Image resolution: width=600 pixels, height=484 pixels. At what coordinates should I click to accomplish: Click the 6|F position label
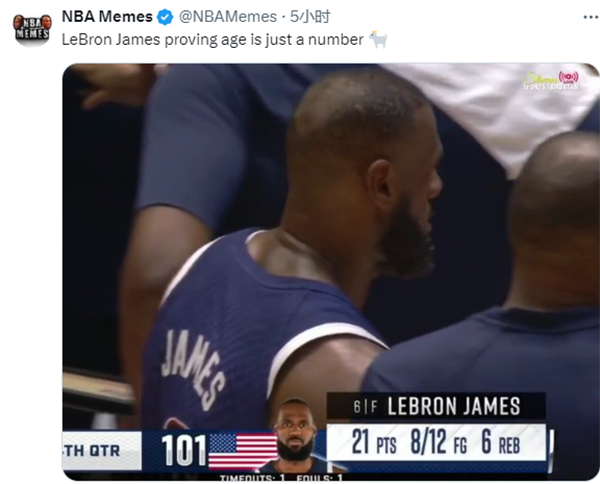365,407
